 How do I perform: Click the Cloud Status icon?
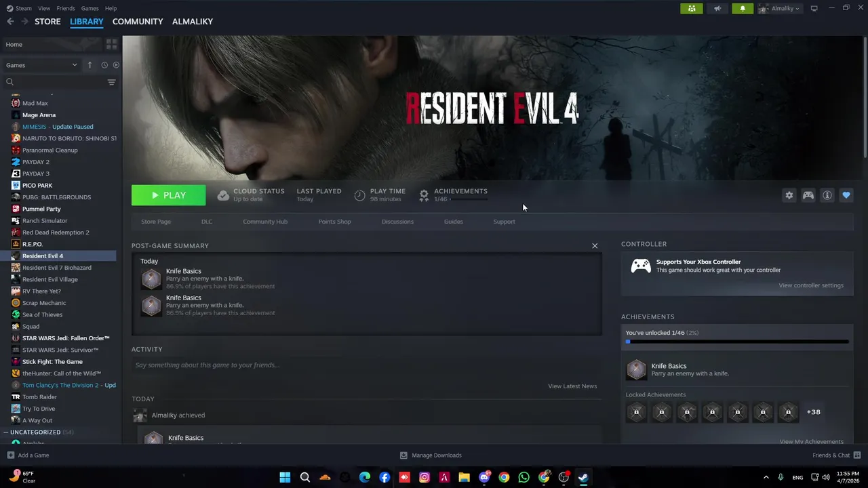[223, 195]
